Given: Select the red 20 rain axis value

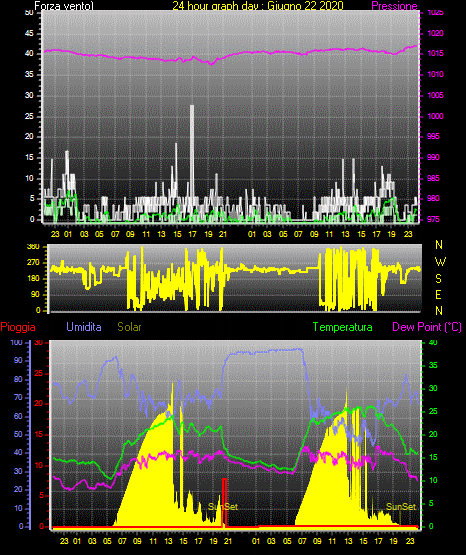Looking at the screenshot, I should tap(39, 404).
